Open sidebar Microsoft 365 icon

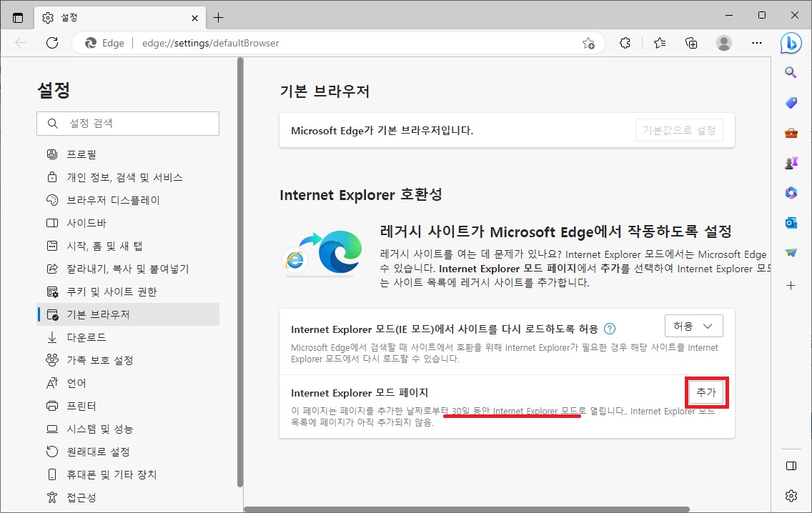click(791, 193)
